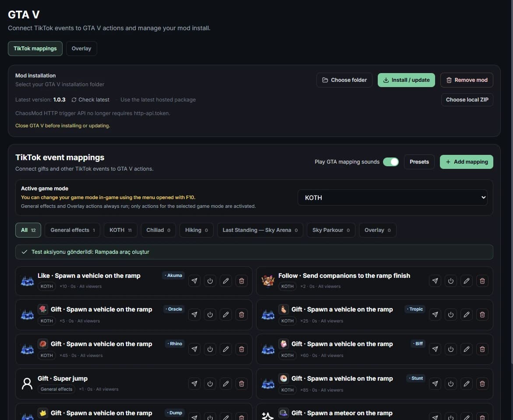Screen dimensions: 513x420
Task: Click Choose folder button
Action: pyautogui.click(x=344, y=80)
